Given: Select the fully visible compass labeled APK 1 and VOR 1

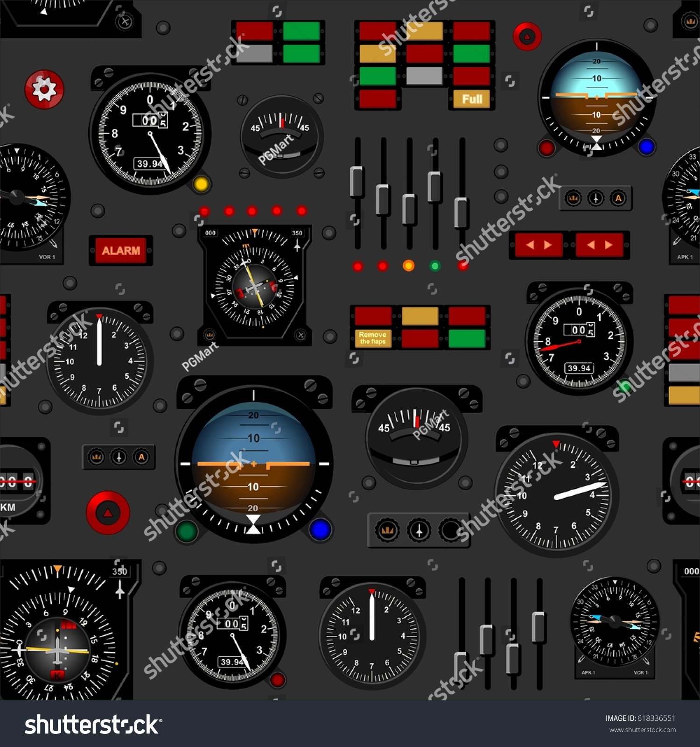Looking at the screenshot, I should [615, 622].
